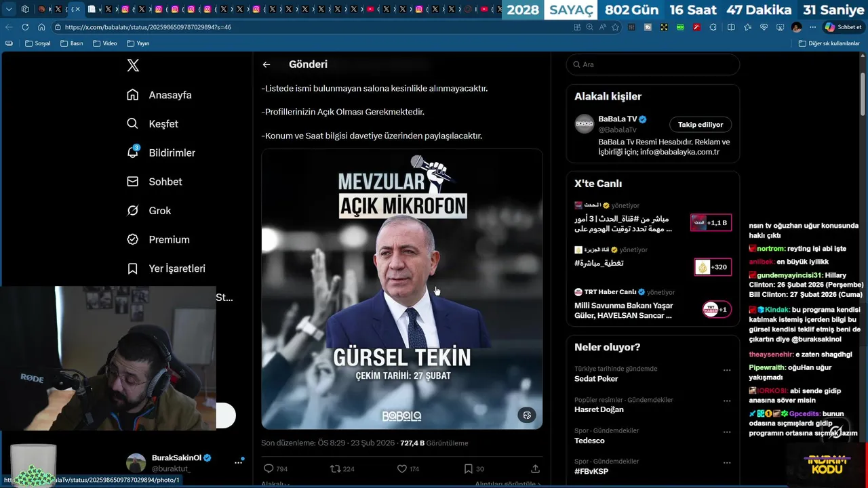The image size is (868, 488).
Task: Click the site info lock icon
Action: (58, 27)
